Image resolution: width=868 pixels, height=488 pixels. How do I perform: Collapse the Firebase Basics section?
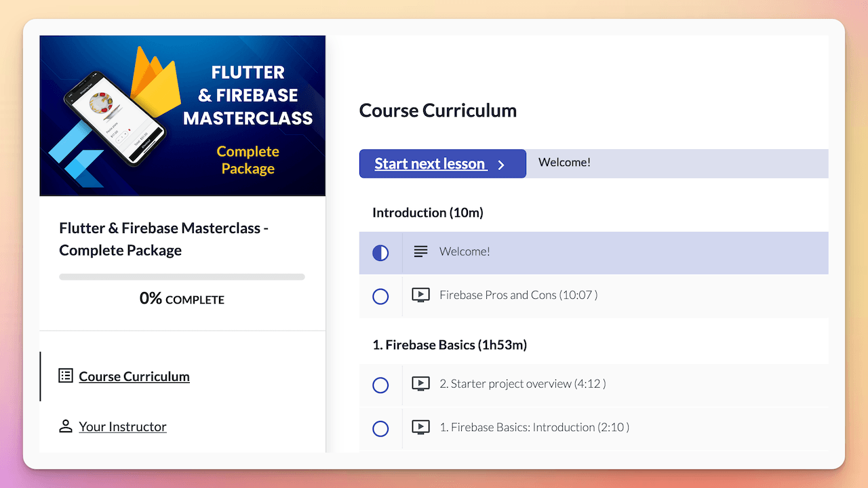click(x=440, y=344)
